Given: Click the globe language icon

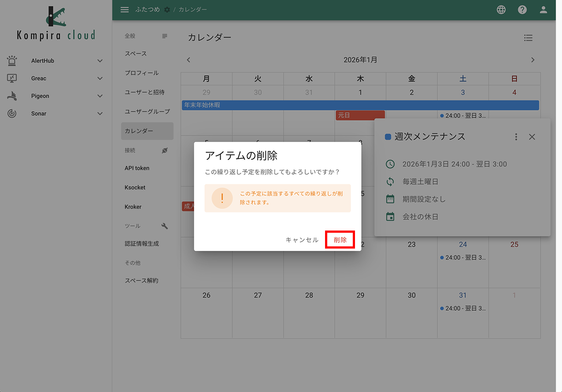Looking at the screenshot, I should pyautogui.click(x=501, y=9).
